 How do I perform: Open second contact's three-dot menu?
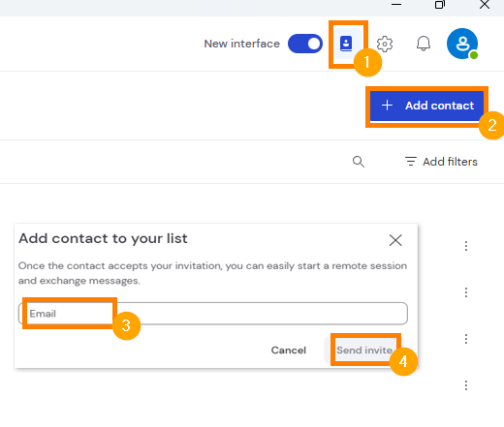tap(466, 292)
